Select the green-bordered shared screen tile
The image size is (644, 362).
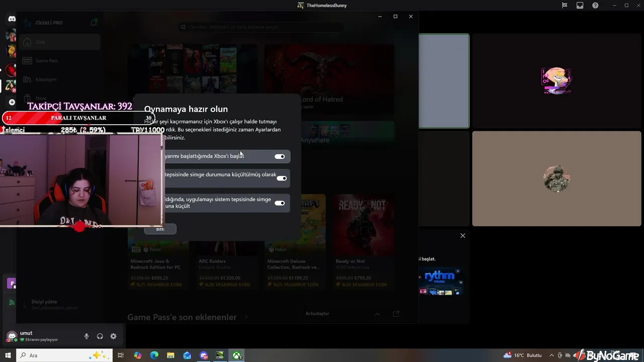444,81
